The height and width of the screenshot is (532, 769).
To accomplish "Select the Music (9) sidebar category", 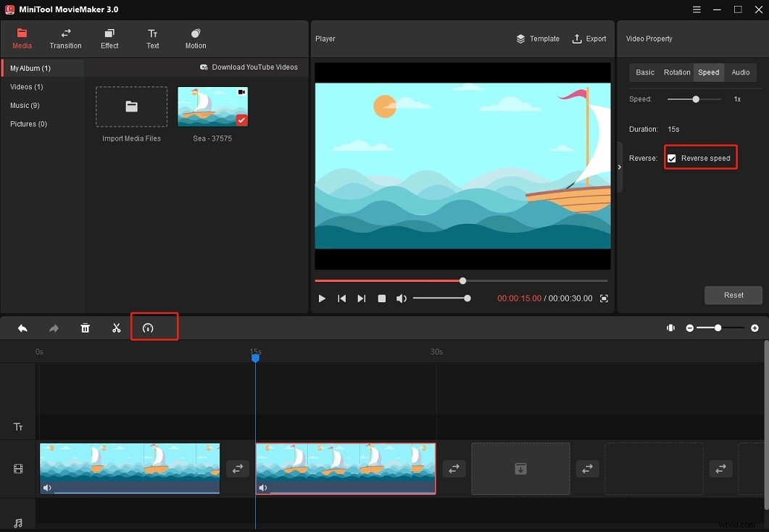I will coord(25,105).
